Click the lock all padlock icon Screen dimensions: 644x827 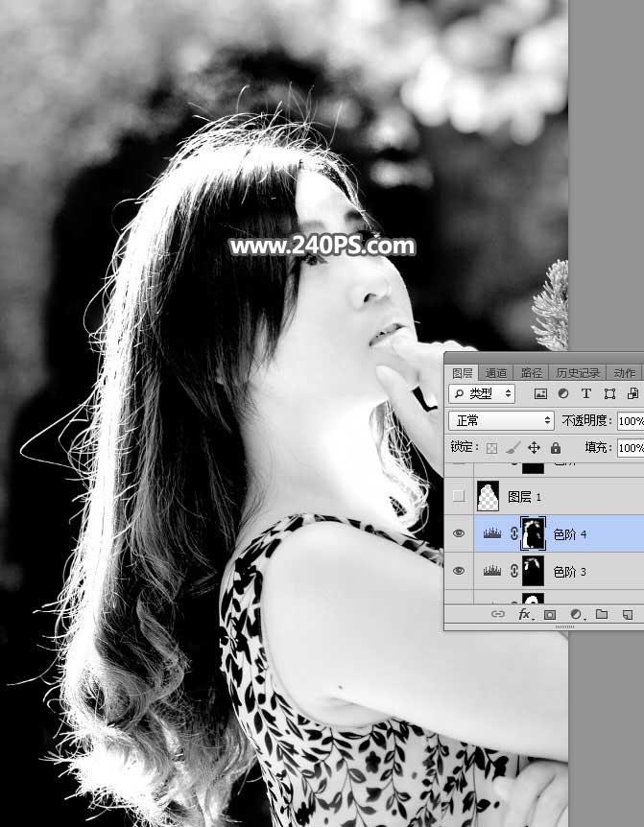pyautogui.click(x=555, y=448)
